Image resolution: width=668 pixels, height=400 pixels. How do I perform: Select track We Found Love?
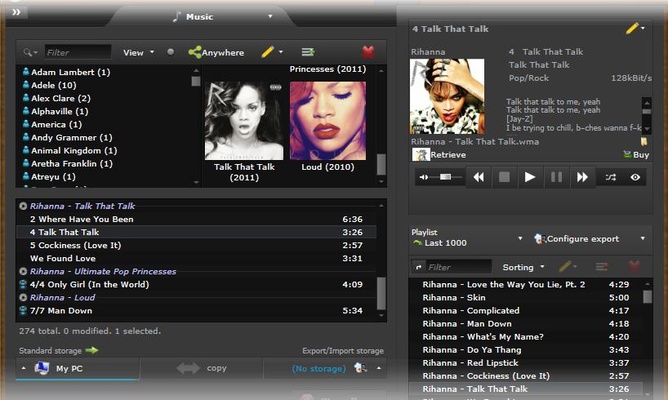196,258
